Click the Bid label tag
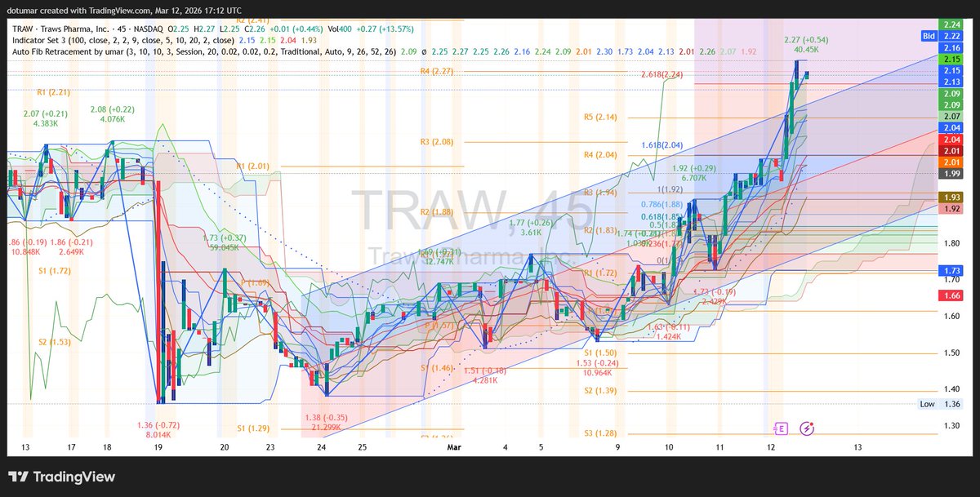The height and width of the screenshot is (497, 980). pos(929,36)
